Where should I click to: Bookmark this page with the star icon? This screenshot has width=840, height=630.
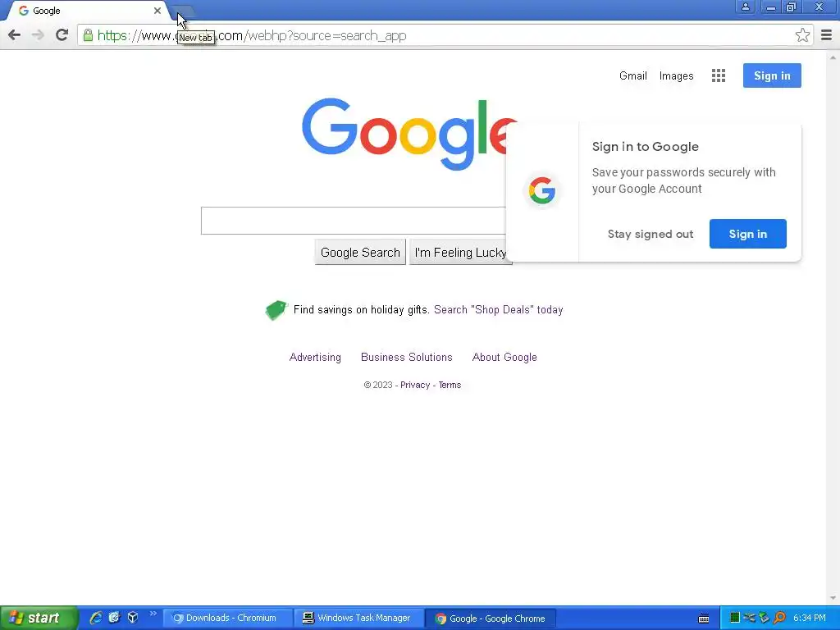pyautogui.click(x=802, y=35)
